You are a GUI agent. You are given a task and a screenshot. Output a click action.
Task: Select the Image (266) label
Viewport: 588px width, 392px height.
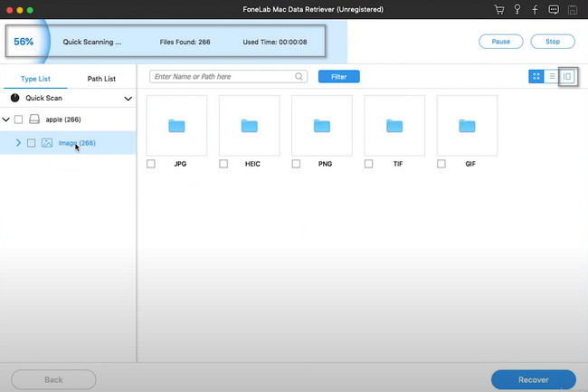(77, 143)
